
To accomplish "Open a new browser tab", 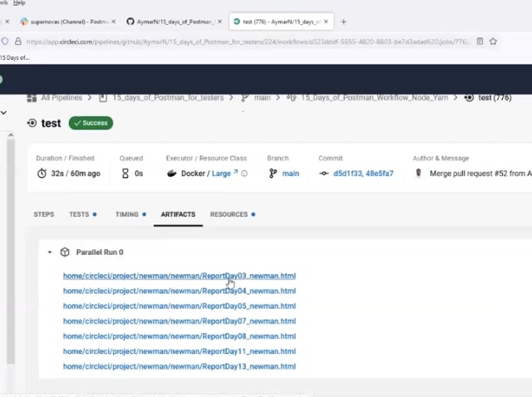I will 343,22.
